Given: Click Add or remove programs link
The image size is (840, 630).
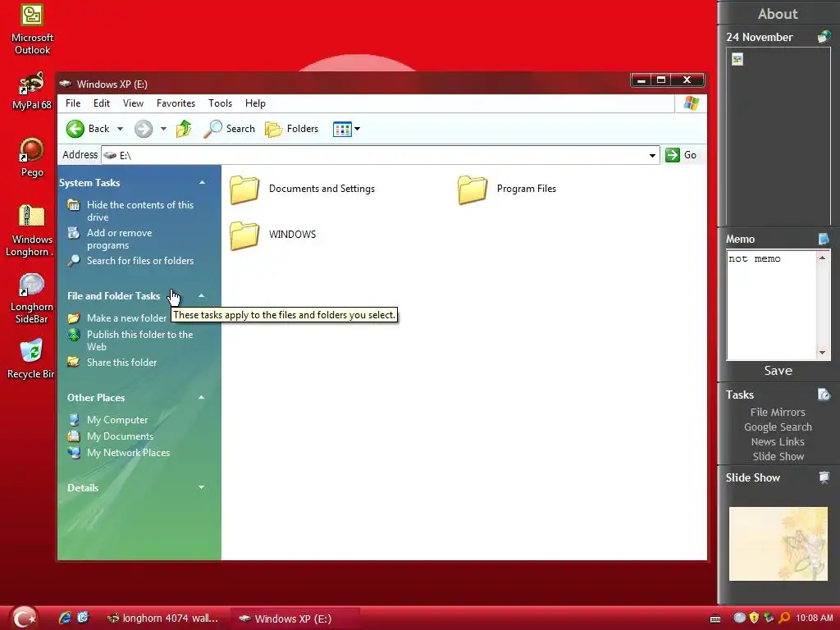Looking at the screenshot, I should (x=119, y=239).
